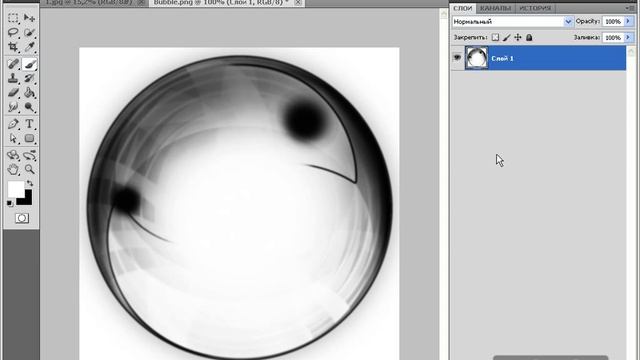Click the Opacity 100% value field
This screenshot has height=360, width=640.
click(613, 22)
